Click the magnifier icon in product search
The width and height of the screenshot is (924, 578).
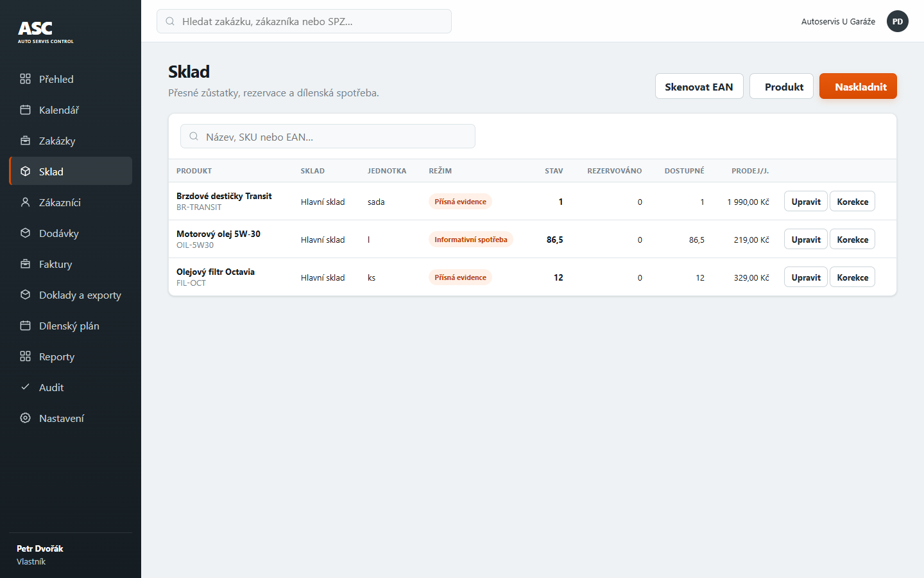(194, 137)
